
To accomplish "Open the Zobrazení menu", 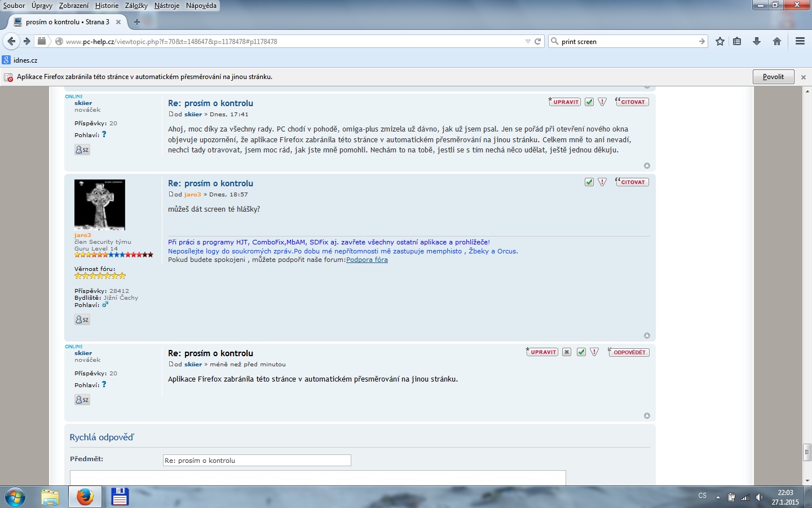I will (x=74, y=6).
